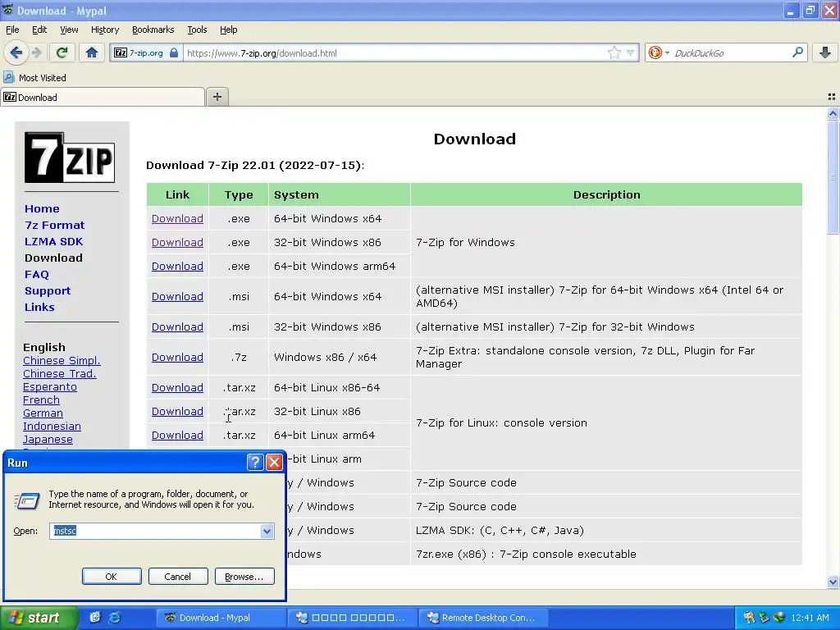Open the Tools menu
The image size is (840, 630).
pyautogui.click(x=197, y=30)
